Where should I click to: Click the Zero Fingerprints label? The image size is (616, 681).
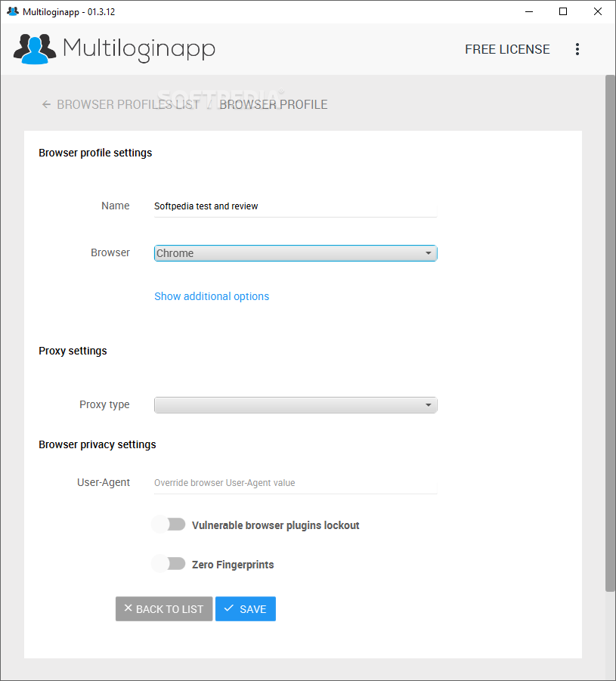click(x=233, y=565)
